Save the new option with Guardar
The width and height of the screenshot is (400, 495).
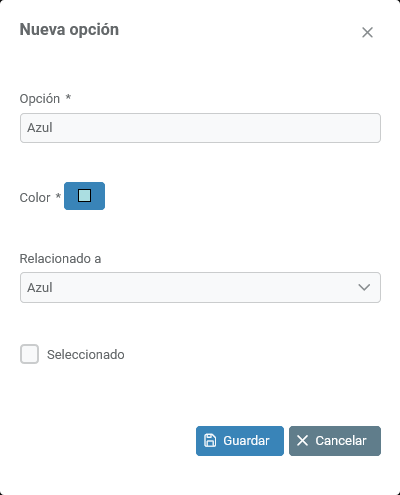pyautogui.click(x=240, y=441)
